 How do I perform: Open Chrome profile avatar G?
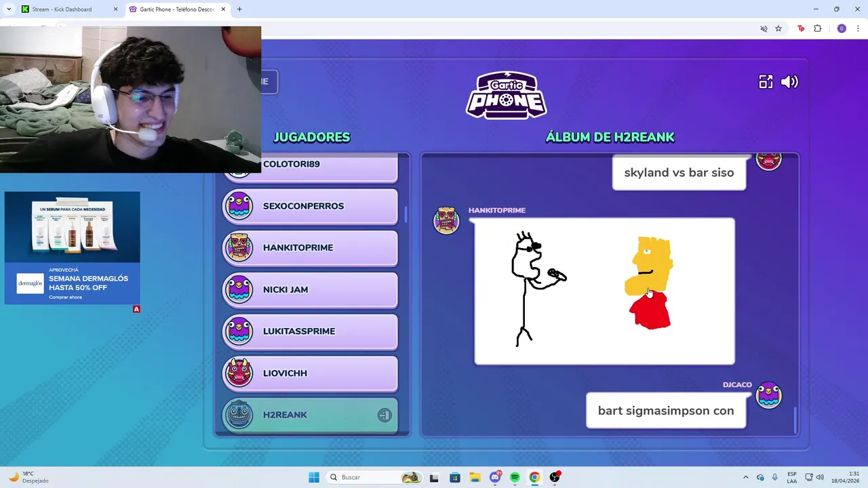[842, 28]
